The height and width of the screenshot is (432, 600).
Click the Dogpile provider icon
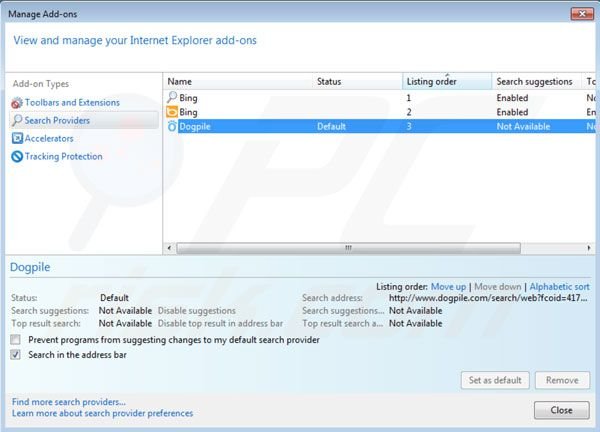coord(172,126)
